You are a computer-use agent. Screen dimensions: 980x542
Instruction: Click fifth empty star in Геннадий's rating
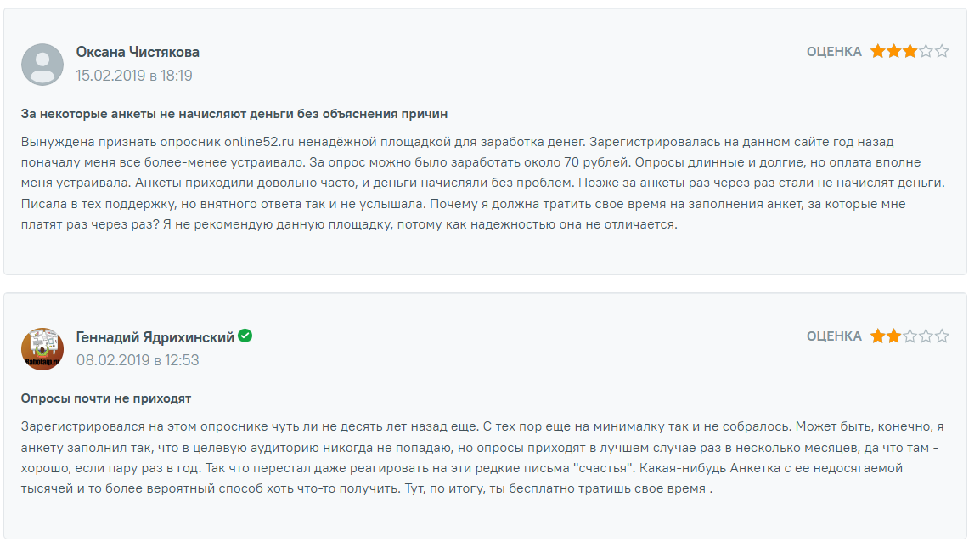point(942,336)
